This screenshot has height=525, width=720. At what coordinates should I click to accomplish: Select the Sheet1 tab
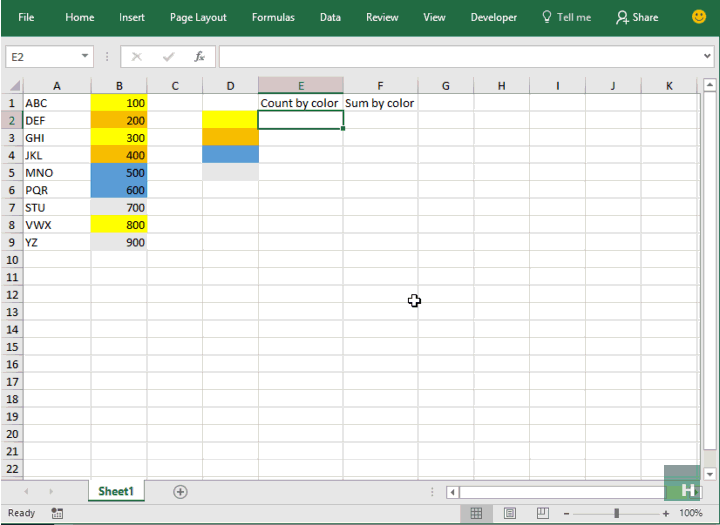(x=116, y=491)
